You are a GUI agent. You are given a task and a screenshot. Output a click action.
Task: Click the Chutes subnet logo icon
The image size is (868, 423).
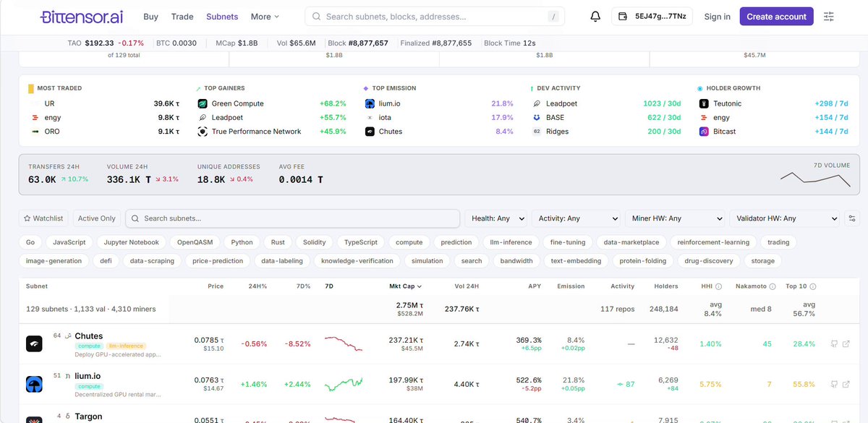tap(34, 343)
